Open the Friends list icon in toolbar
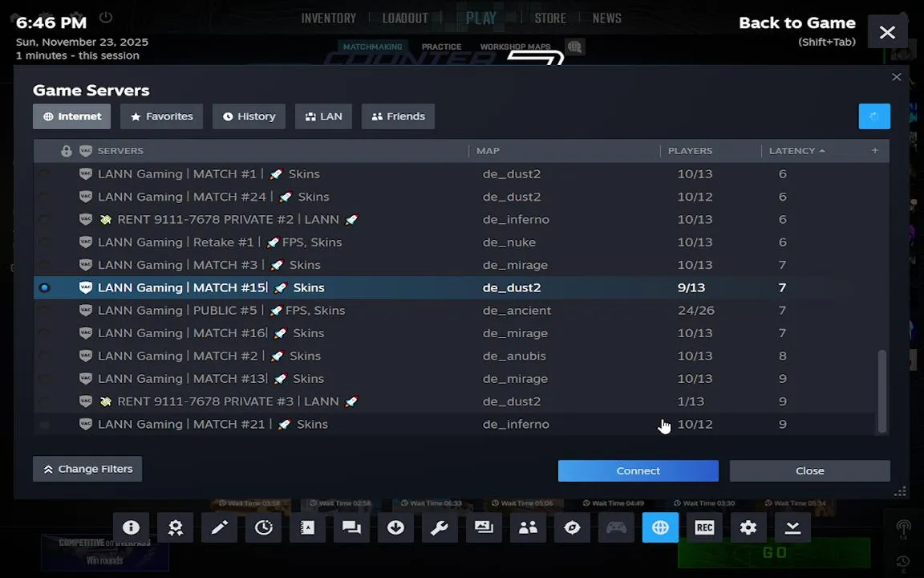Screen dimensions: 924x578 click(528, 527)
